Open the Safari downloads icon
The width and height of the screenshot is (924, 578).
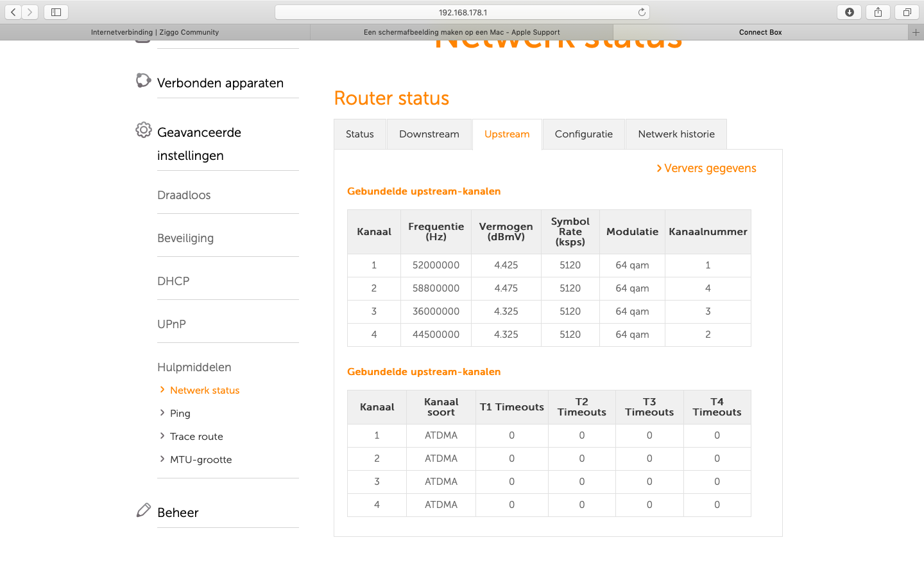pos(849,12)
